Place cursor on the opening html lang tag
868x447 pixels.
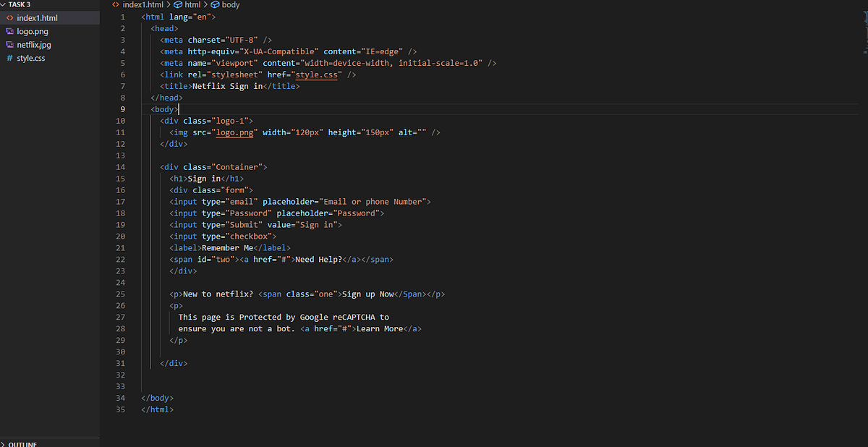tap(179, 17)
